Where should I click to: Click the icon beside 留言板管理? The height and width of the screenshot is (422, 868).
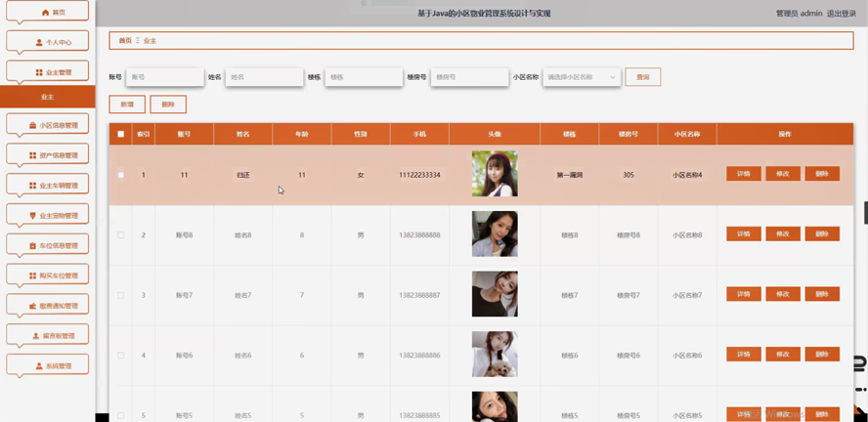pos(36,336)
